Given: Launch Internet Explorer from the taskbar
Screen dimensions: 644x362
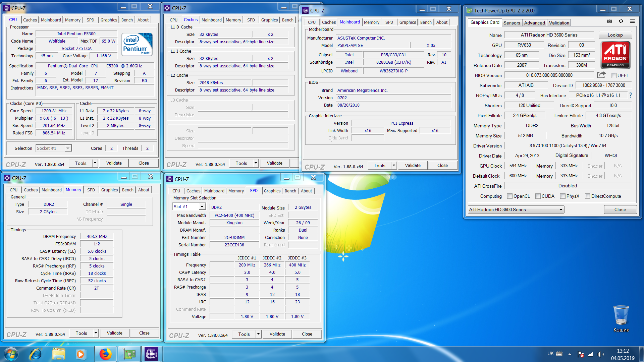Looking at the screenshot, I should coord(36,354).
